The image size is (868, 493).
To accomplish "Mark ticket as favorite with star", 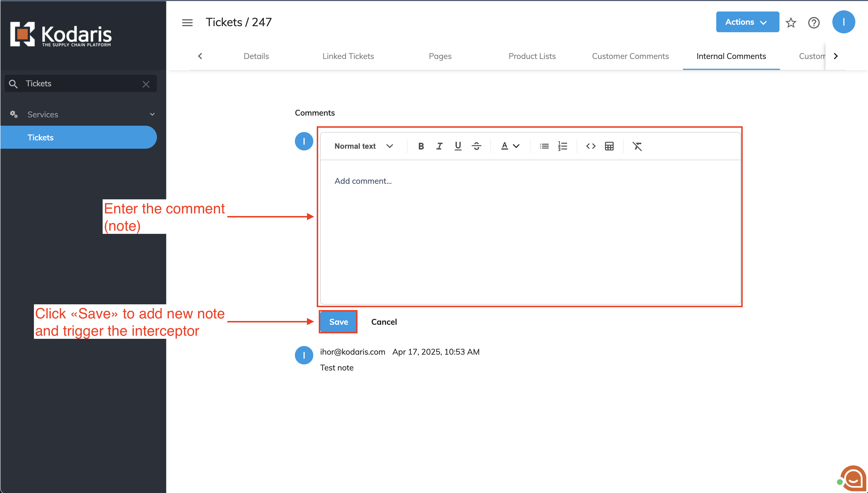I will click(790, 23).
